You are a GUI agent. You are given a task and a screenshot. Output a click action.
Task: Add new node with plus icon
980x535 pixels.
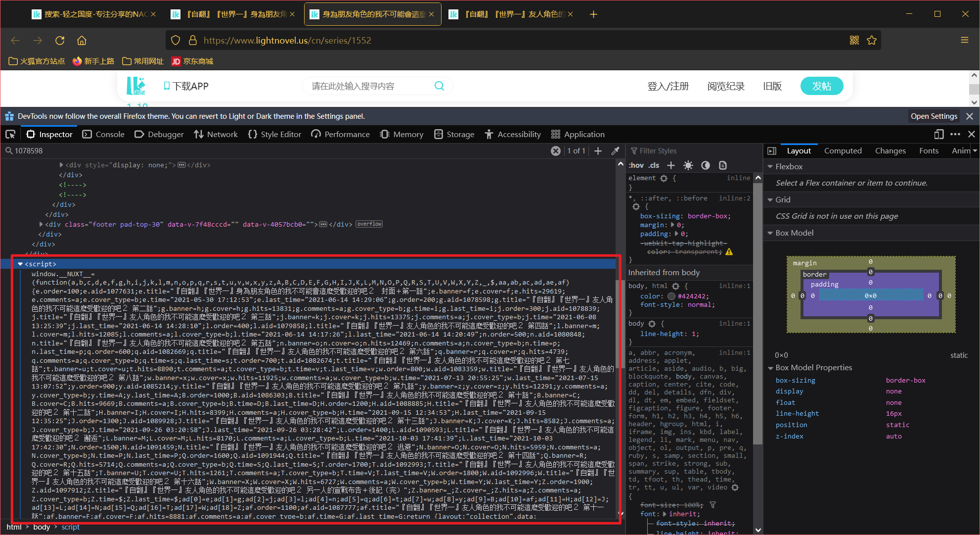point(598,151)
